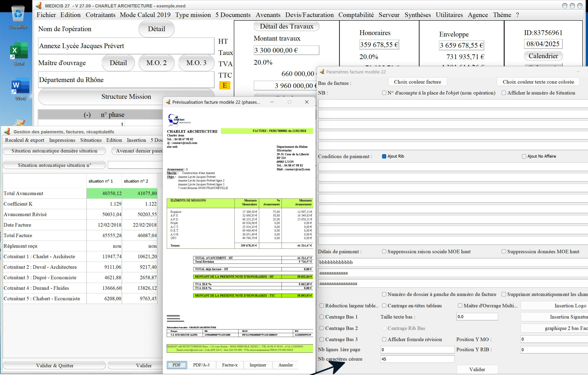Uncheck the Ajout Rib checkbox
Viewport: 588px width, 375px height.
point(384,156)
